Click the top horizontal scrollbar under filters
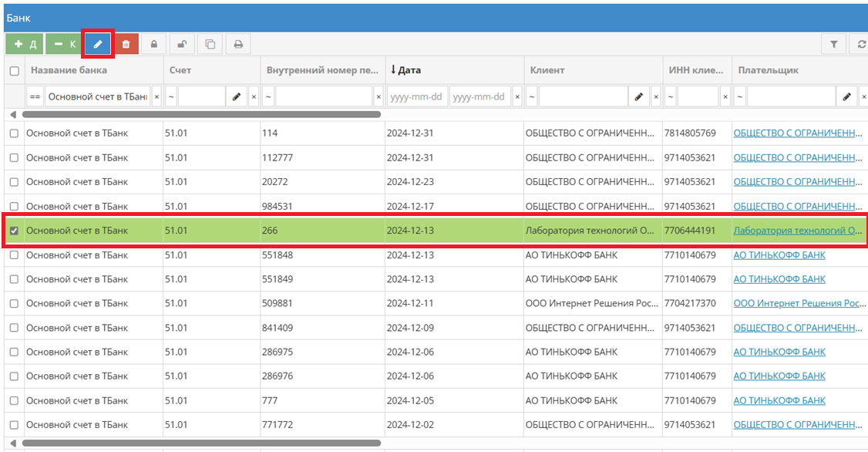The image size is (868, 452). 200,114
